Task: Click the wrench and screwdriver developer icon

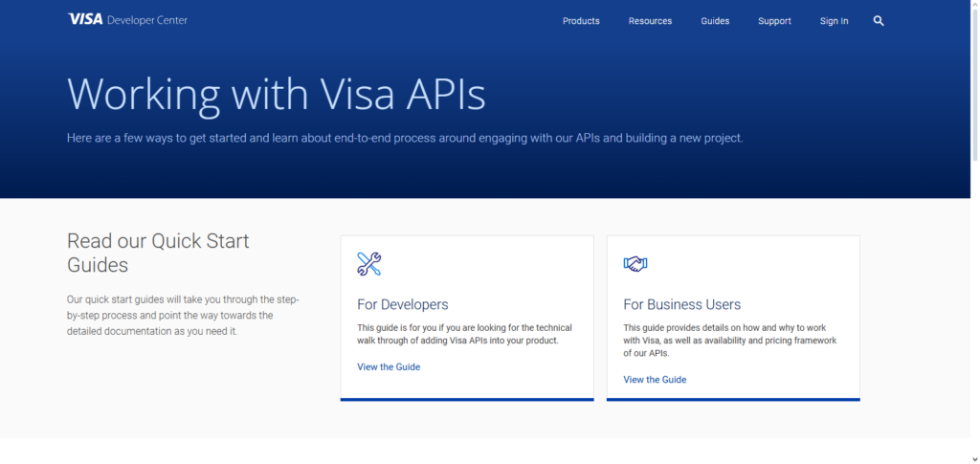Action: 368,263
